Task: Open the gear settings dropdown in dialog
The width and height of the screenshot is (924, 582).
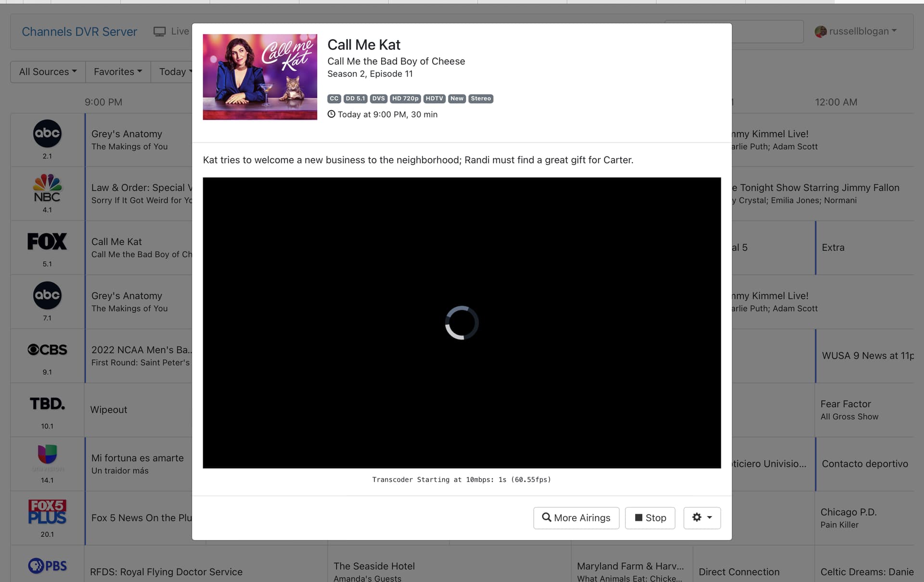Action: [702, 518]
